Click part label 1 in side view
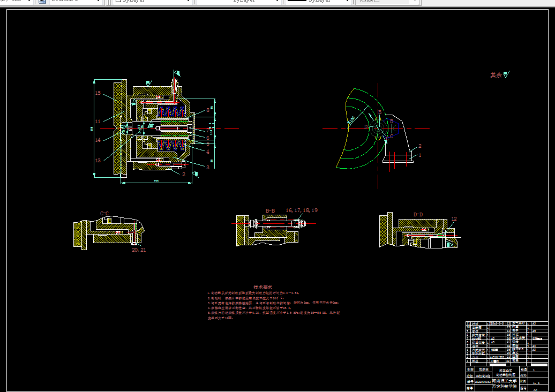 (x=420, y=155)
